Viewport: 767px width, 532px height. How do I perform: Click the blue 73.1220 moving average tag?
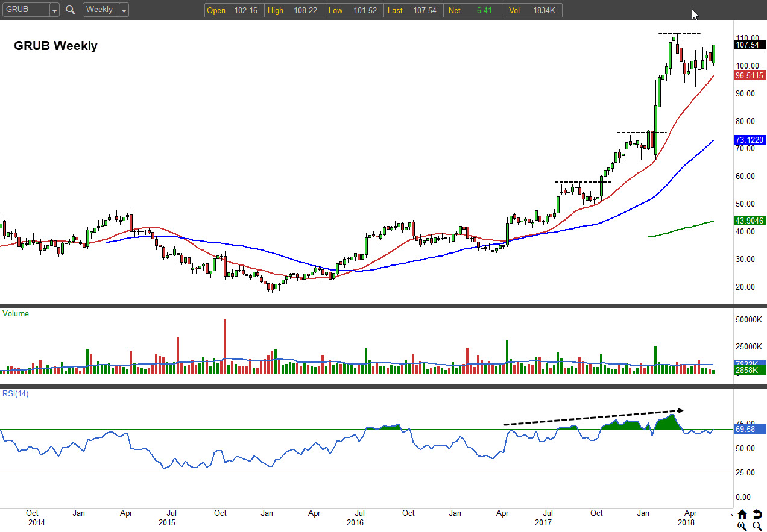click(750, 140)
